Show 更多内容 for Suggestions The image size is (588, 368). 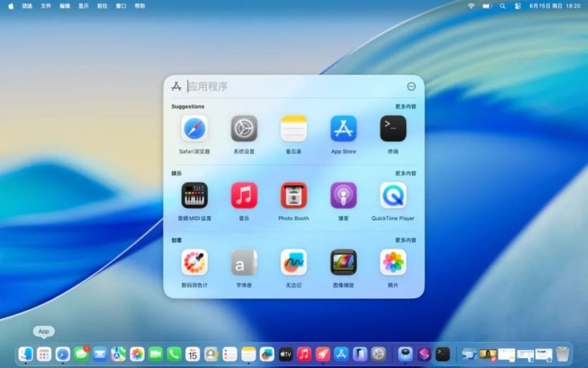(405, 107)
